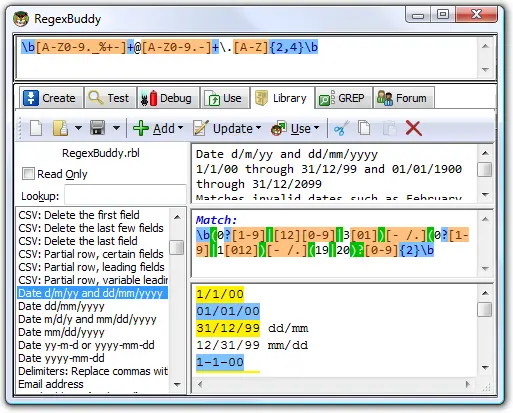Click scroll-up arrow of Match pane
This screenshot has height=413, width=513.
pos(486,219)
